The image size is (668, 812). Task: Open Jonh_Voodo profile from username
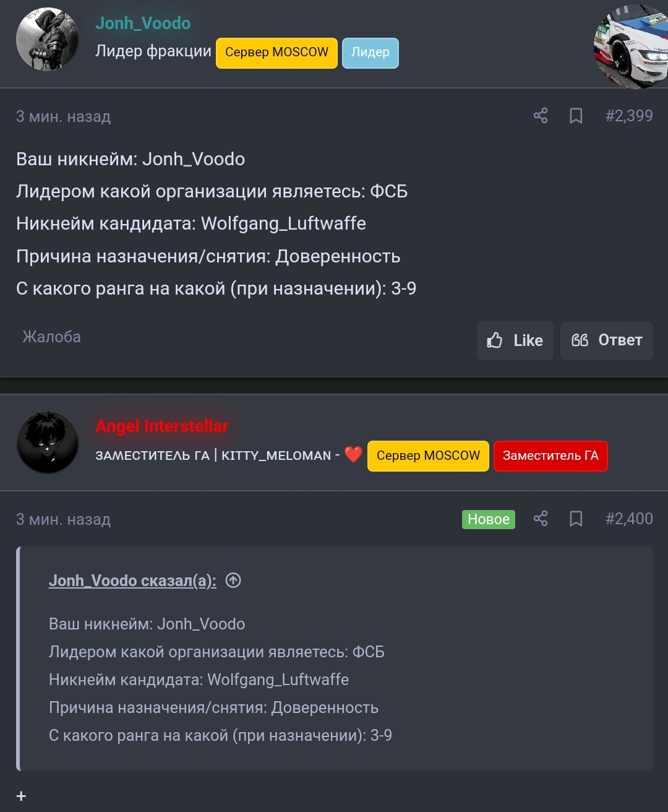pos(143,23)
